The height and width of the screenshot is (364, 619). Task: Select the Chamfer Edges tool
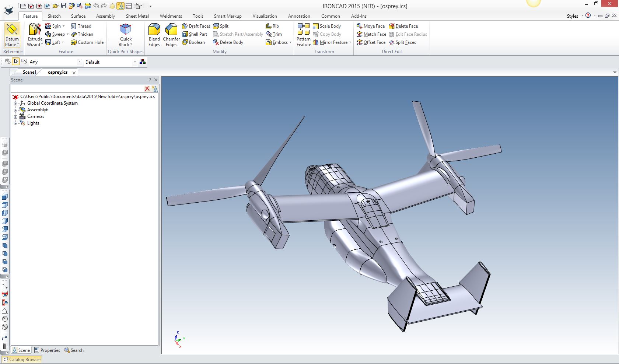click(x=171, y=35)
